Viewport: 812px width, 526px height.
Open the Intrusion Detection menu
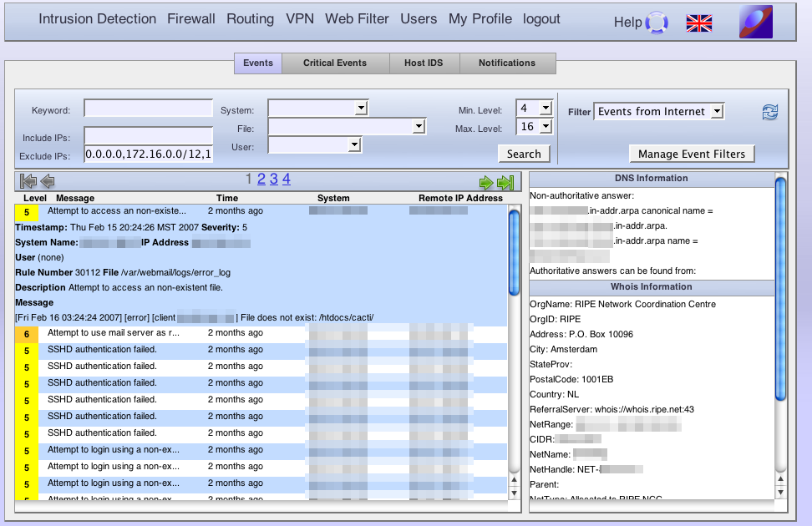(97, 19)
